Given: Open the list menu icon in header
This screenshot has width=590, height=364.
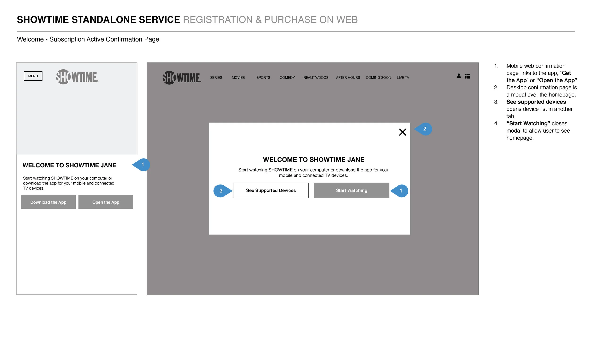Looking at the screenshot, I should (x=467, y=76).
